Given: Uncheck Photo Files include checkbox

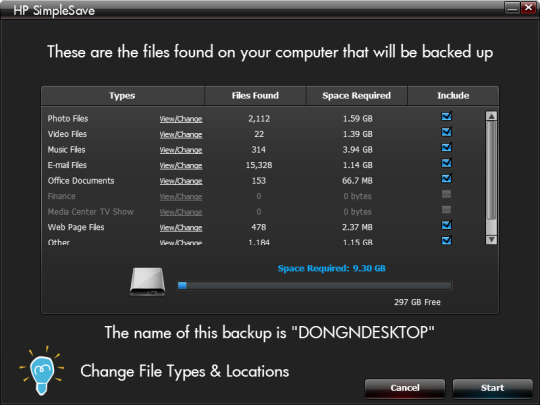Looking at the screenshot, I should pos(447,116).
